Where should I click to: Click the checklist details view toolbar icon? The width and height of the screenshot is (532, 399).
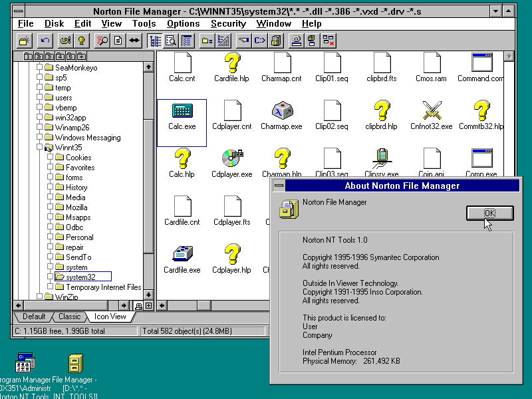coord(187,41)
